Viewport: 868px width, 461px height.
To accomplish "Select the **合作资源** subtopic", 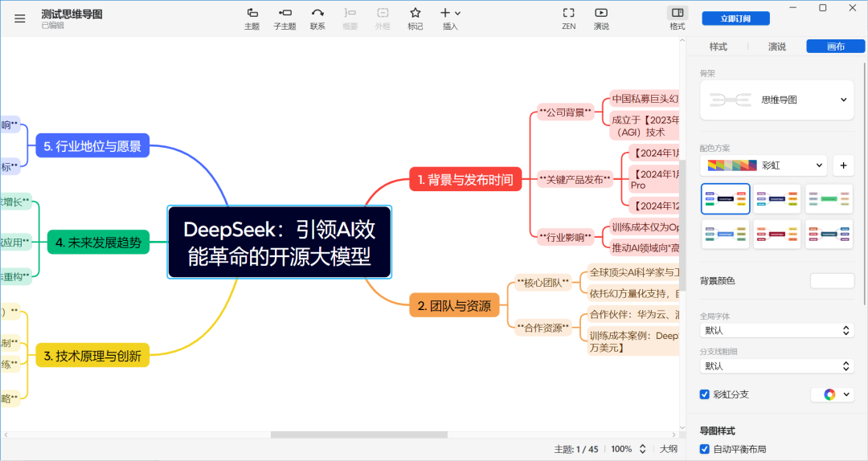I will click(x=542, y=328).
